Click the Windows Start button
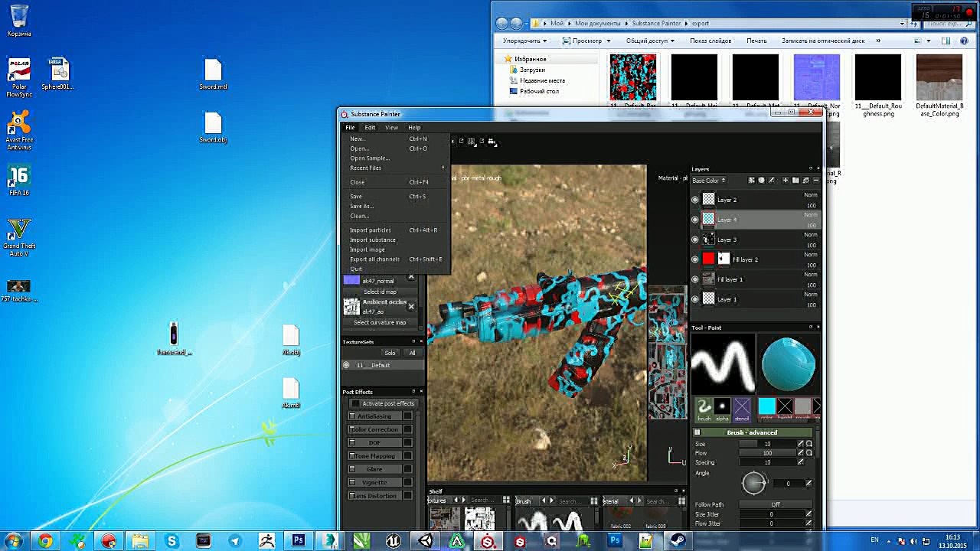Screen dimensions: 980x551 pyautogui.click(x=14, y=541)
